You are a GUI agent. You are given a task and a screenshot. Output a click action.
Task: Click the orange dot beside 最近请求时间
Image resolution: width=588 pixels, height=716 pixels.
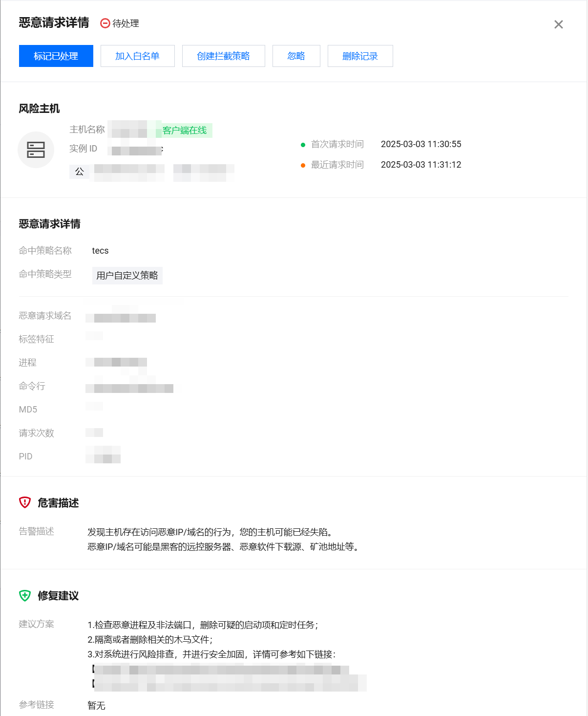click(x=303, y=165)
